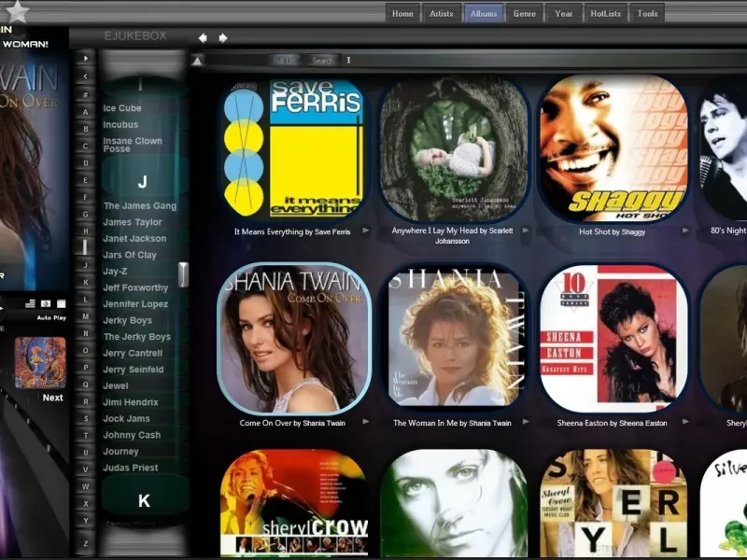Click the star logo icon
Screen dimensions: 747x560
(x=17, y=11)
